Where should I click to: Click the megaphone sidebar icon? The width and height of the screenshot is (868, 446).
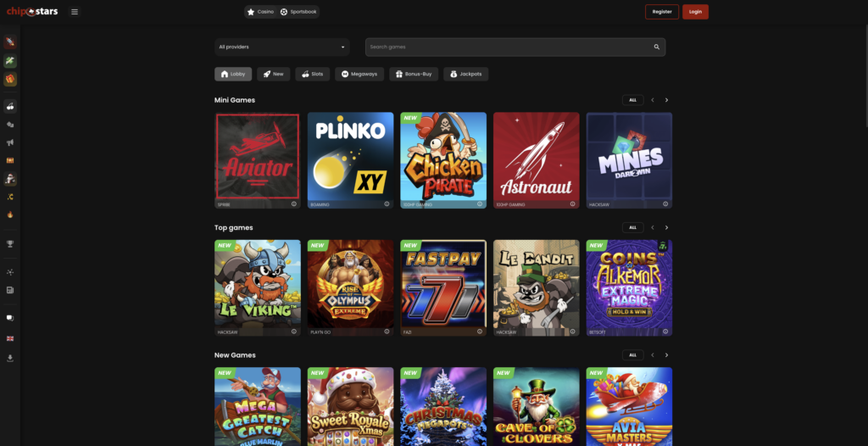10,143
